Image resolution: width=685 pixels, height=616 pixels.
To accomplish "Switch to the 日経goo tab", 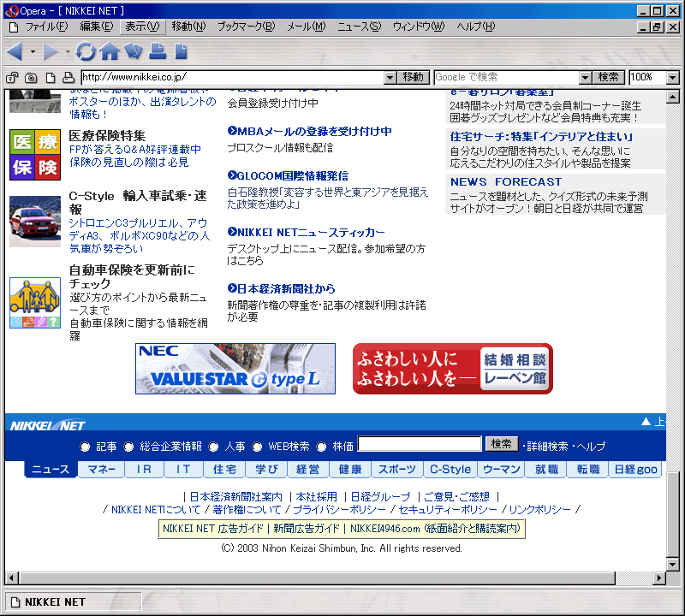I will pyautogui.click(x=635, y=470).
